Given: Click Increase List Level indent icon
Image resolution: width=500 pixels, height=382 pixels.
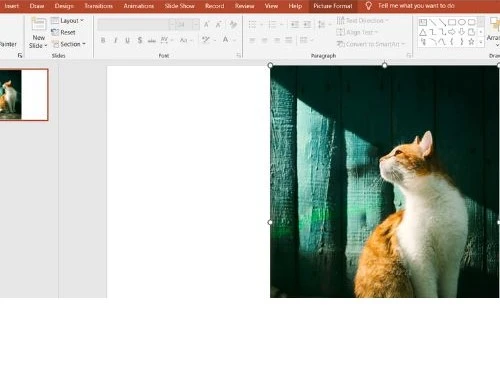Looking at the screenshot, I should pyautogui.click(x=307, y=24).
